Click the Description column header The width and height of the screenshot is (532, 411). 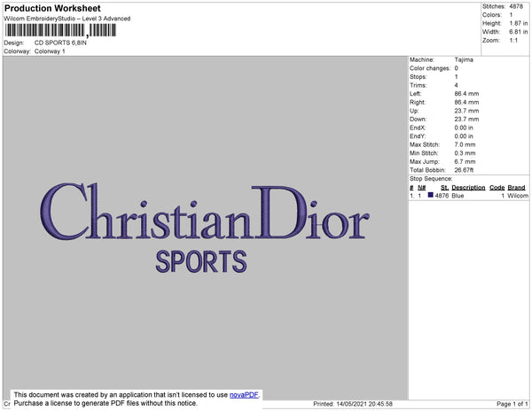468,188
